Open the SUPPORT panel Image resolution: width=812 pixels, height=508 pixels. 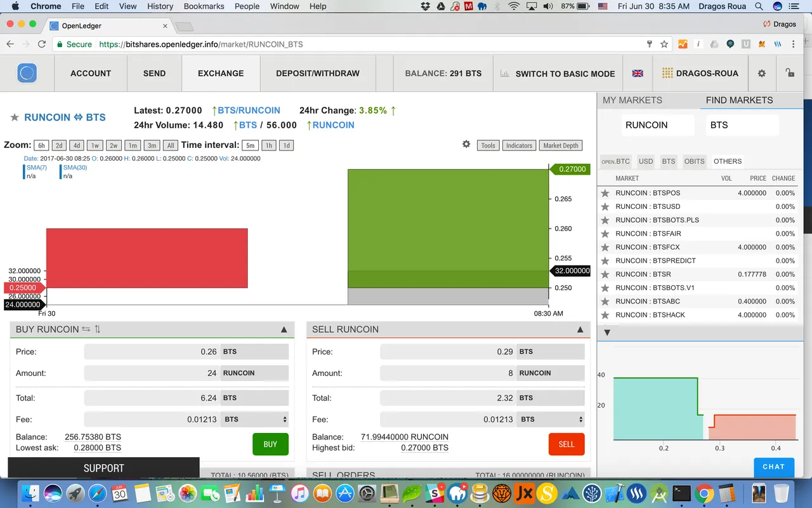click(x=103, y=468)
